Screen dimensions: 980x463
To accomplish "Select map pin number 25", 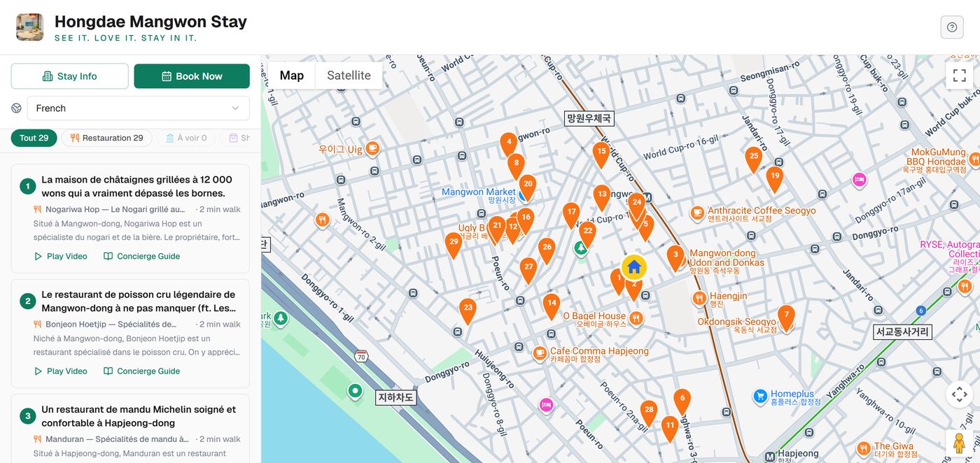I will click(754, 159).
